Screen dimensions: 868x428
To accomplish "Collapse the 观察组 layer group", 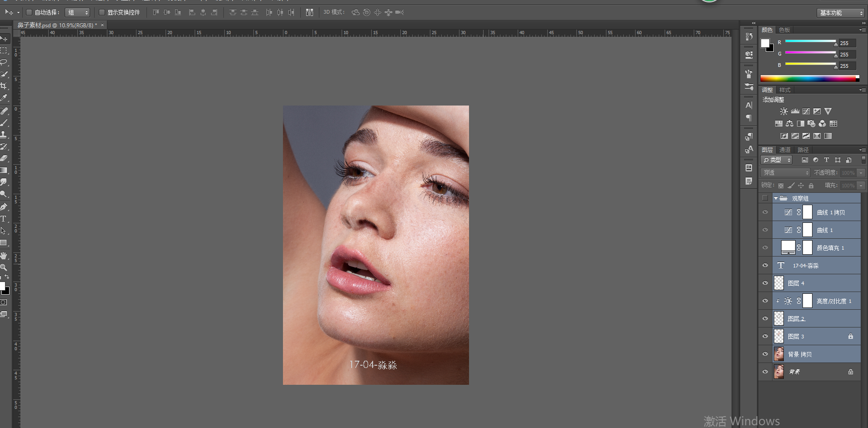I will click(x=776, y=198).
